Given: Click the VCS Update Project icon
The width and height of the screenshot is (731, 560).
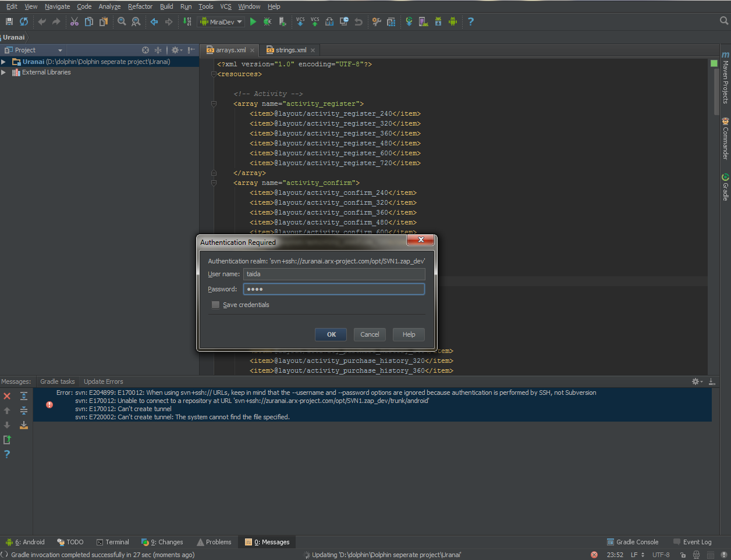Looking at the screenshot, I should [x=300, y=22].
